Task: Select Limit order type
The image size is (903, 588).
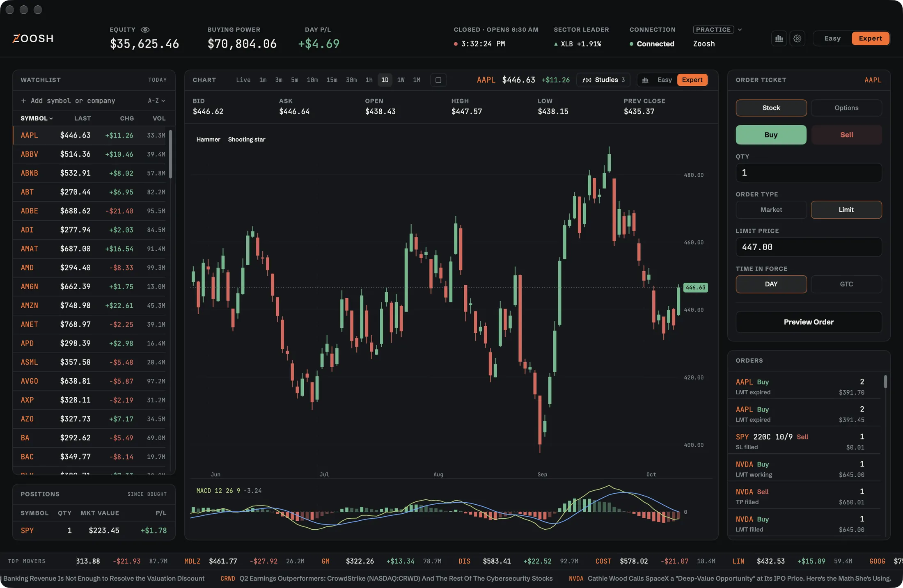Action: (846, 210)
